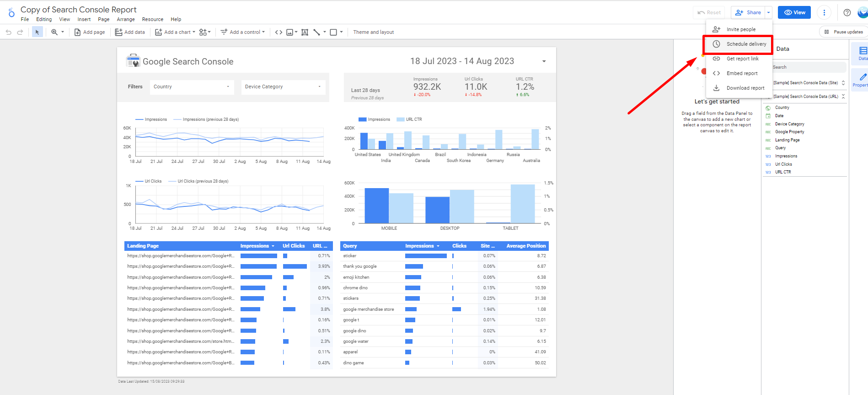The image size is (868, 395).
Task: Choose Schedule delivery from Share menu
Action: (739, 44)
